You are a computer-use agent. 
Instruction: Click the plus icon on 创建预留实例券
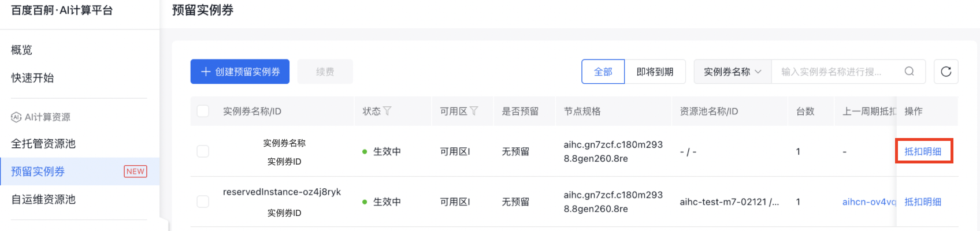[x=206, y=72]
